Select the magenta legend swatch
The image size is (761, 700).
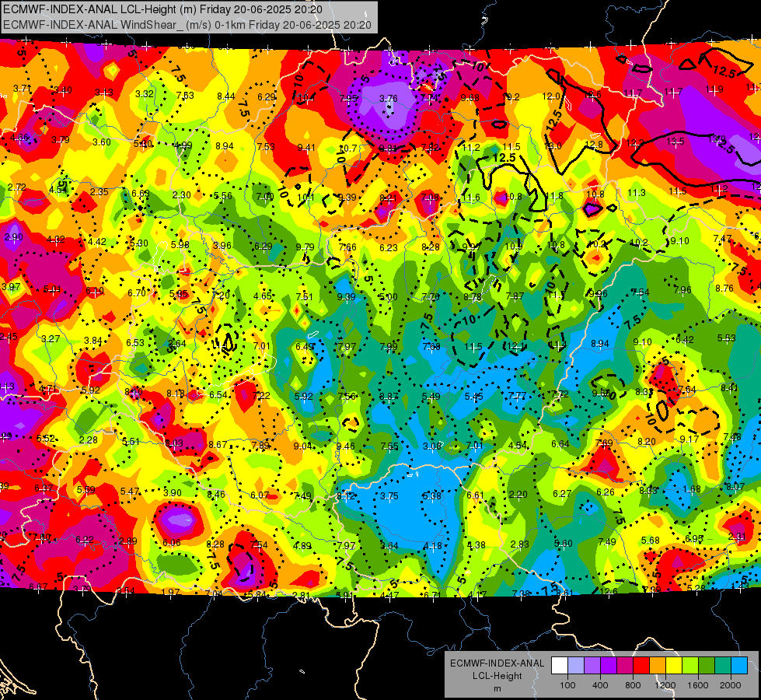pos(625,666)
